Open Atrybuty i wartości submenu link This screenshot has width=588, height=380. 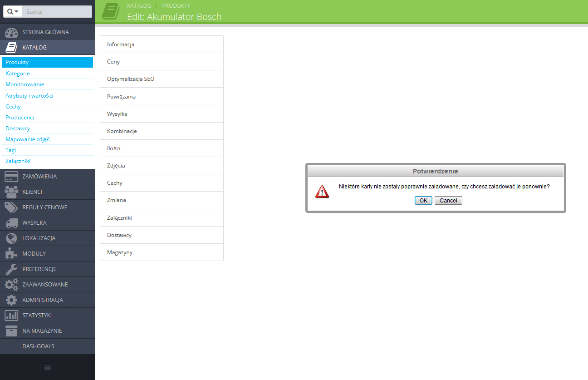coord(29,96)
